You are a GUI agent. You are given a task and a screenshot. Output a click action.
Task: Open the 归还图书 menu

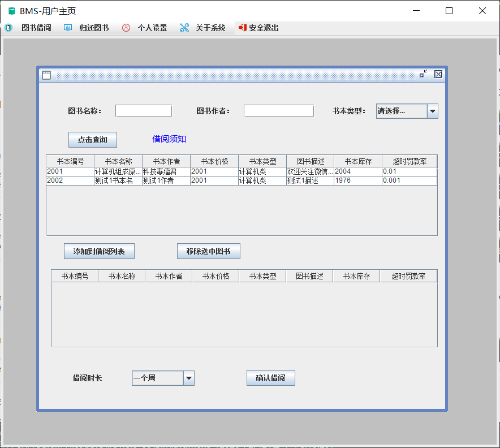coord(94,28)
